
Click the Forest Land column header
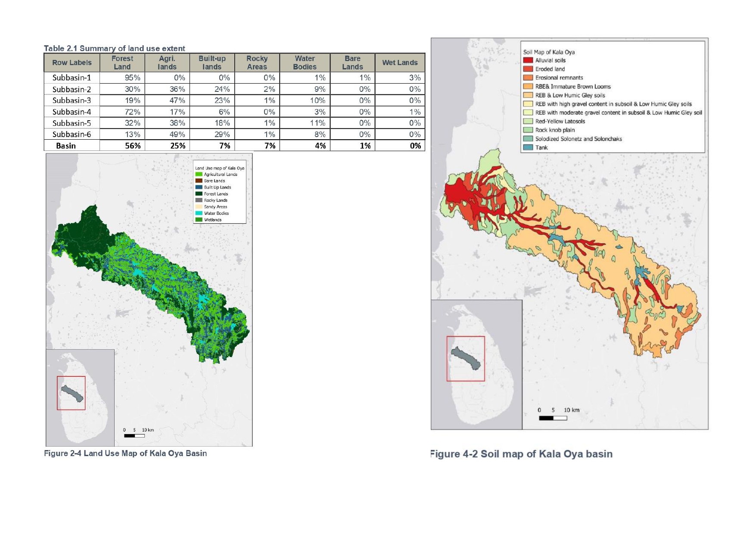coord(122,63)
